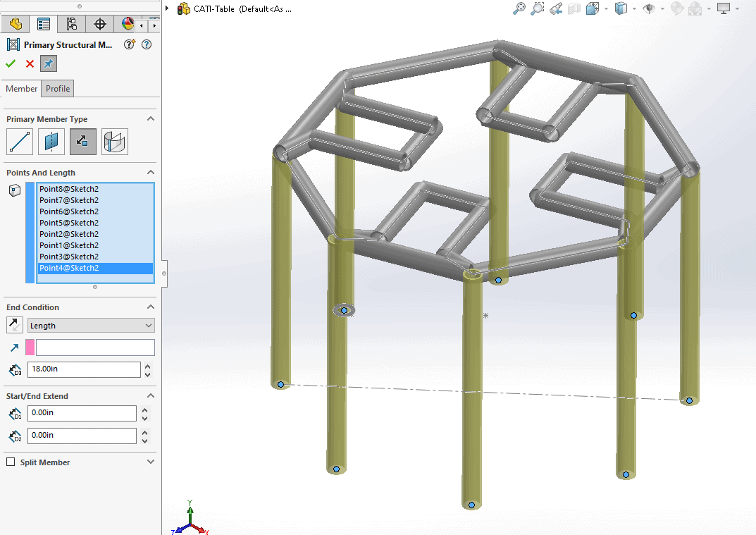Collapse the Start/End Extend section

(x=151, y=395)
